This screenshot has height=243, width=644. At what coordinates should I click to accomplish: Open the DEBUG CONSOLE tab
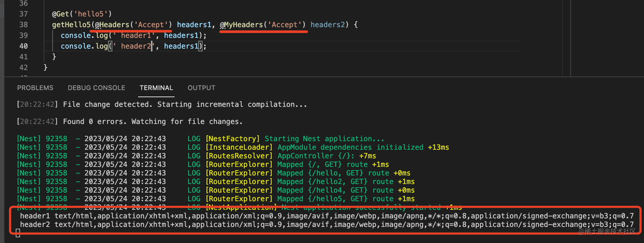(x=96, y=88)
